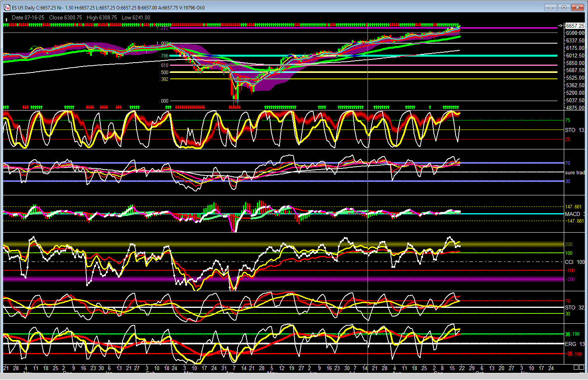
Task: Click the highlighted 6657.25 current price box
Action: (x=575, y=26)
